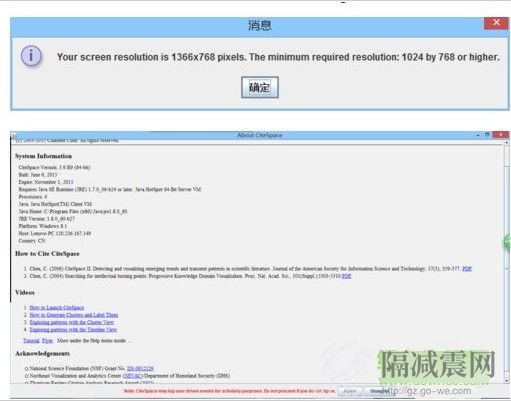Open the NSF grant number link
Viewport: 511px width, 402px height.
[x=140, y=368]
